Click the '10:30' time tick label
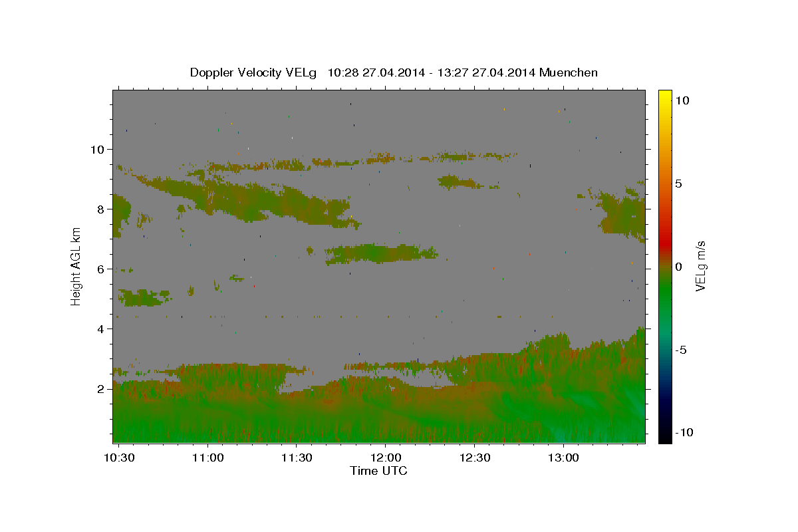Image resolution: width=798 pixels, height=532 pixels. pos(119,458)
